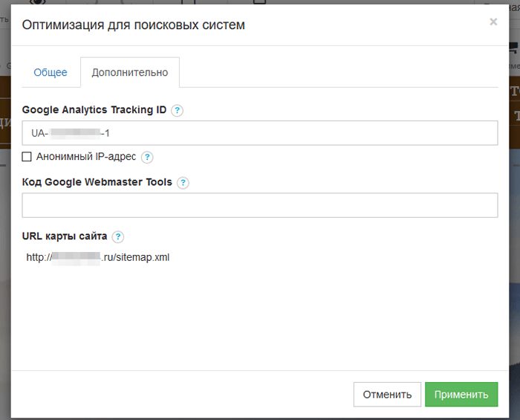Click help icon next to Анонимный IP-адрес

(x=147, y=157)
